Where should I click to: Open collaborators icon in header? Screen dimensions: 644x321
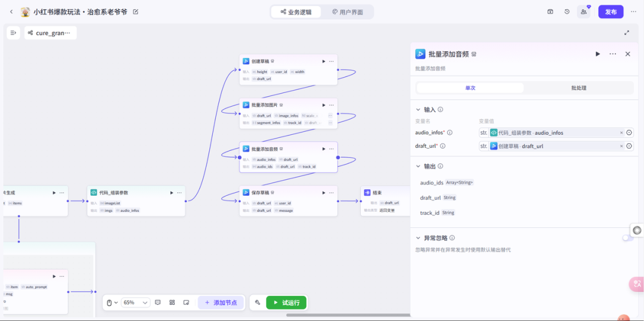coord(584,12)
